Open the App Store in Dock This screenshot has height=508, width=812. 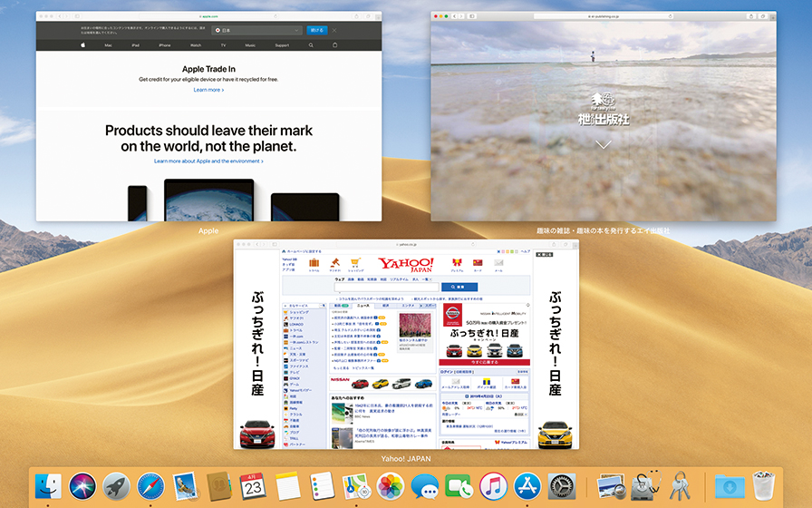527,486
